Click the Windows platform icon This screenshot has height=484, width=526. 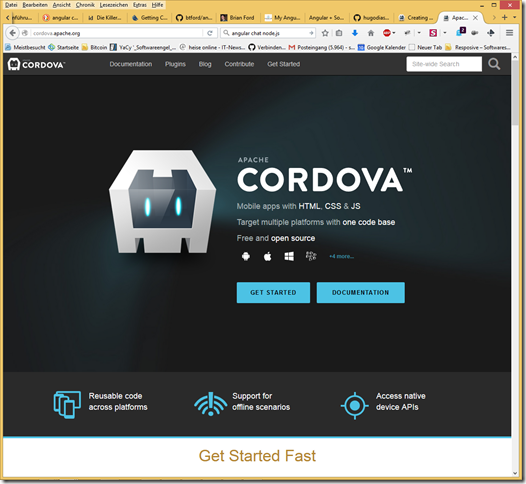tap(289, 257)
